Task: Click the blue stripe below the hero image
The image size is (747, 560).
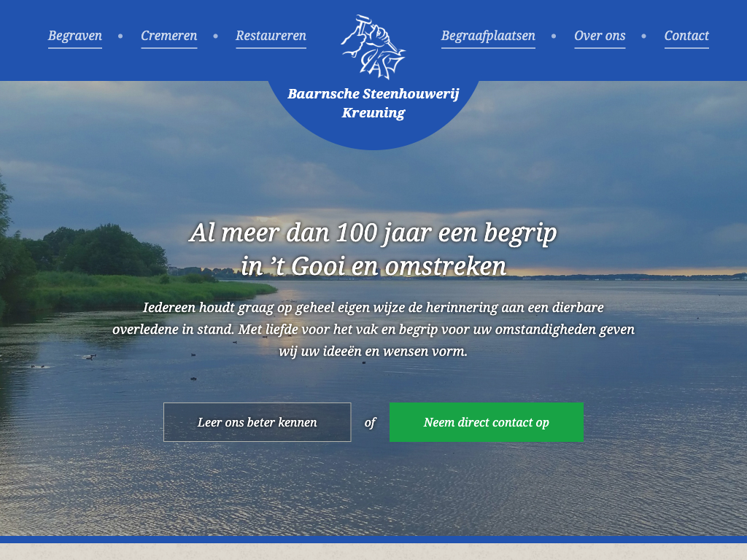Action: point(373,540)
